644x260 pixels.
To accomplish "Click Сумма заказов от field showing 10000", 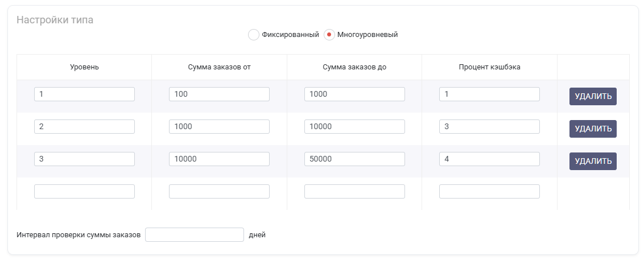I will (220, 159).
